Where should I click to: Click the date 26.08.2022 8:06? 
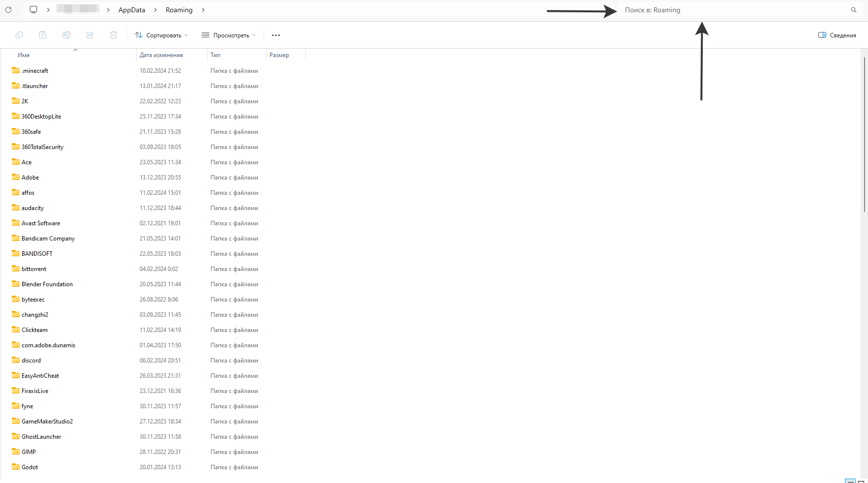click(159, 300)
